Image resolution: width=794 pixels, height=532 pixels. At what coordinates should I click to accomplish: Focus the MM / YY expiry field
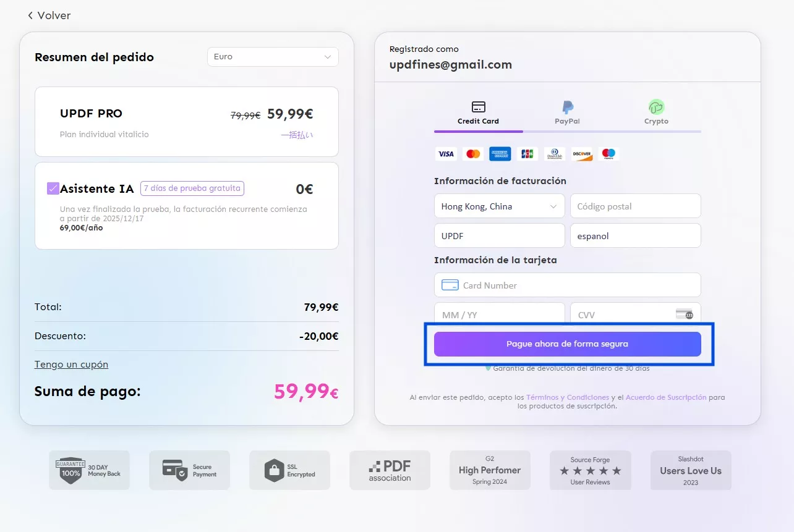(500, 314)
